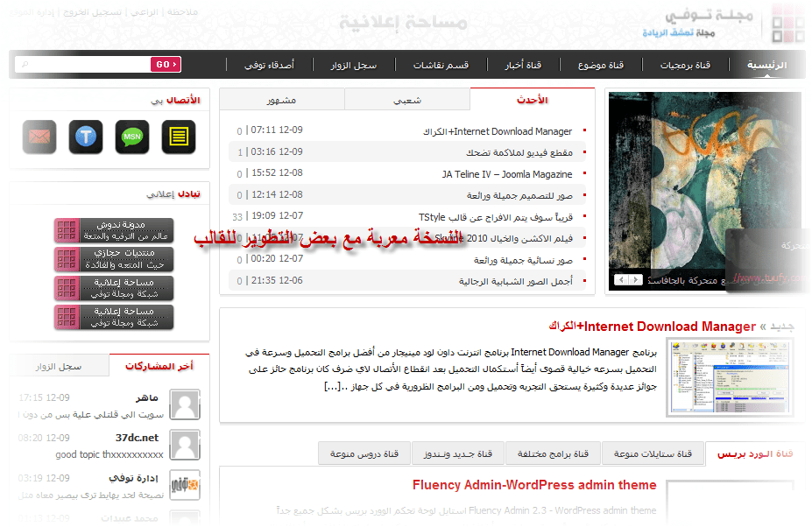
Task: Open قناة برمجيات in navigation bar
Action: 685,66
